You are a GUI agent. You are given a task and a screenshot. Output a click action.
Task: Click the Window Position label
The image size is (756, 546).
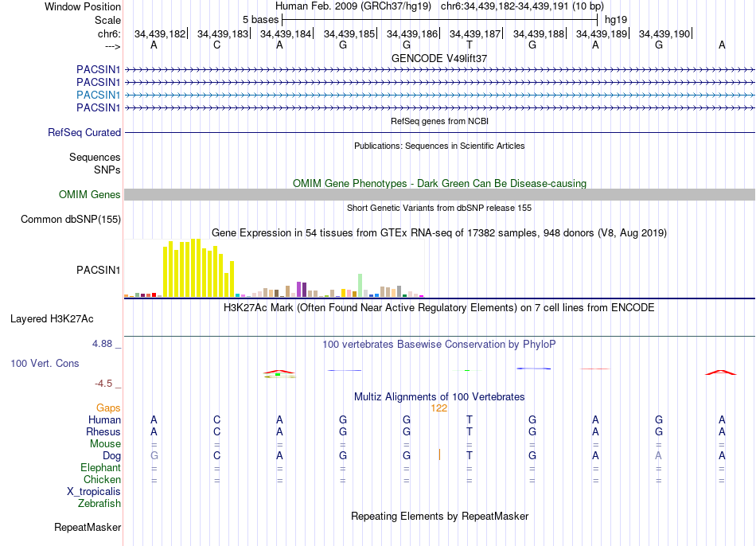pyautogui.click(x=83, y=6)
